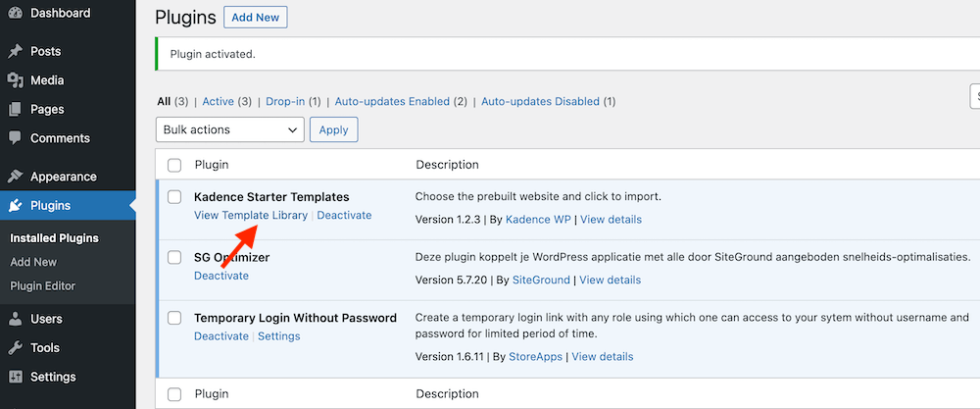Open the Tools menu label
The image size is (980, 409).
click(45, 348)
